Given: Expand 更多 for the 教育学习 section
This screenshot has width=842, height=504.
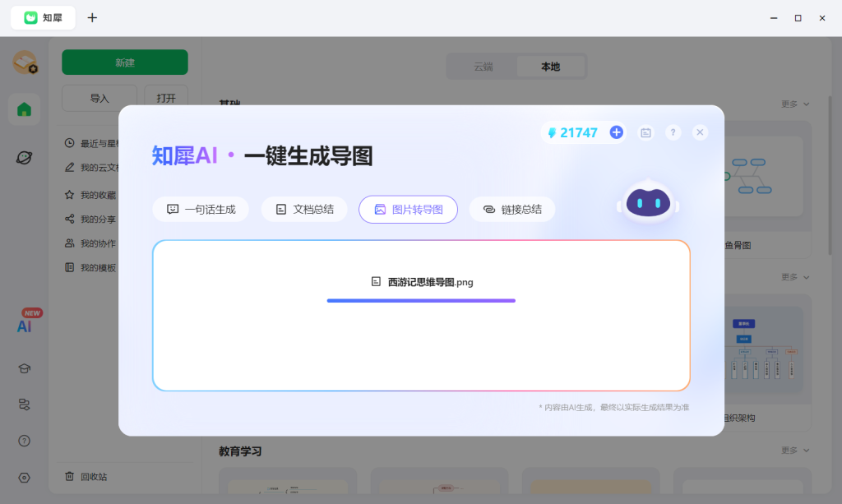Looking at the screenshot, I should [x=795, y=451].
